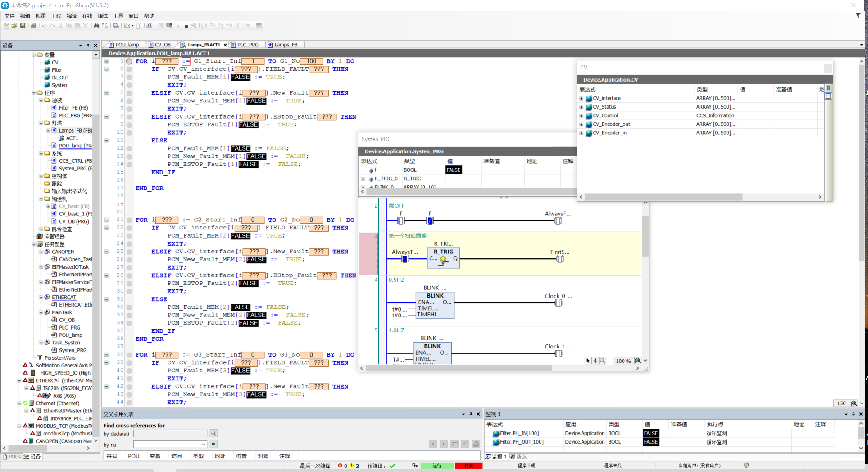Image resolution: width=868 pixels, height=472 pixels.
Task: Click the New file toolbar icon
Action: [6, 26]
